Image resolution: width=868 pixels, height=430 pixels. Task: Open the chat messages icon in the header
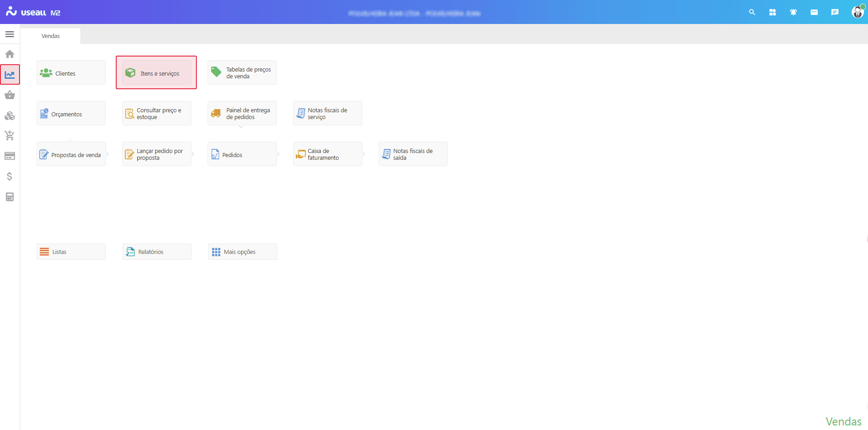pos(835,12)
